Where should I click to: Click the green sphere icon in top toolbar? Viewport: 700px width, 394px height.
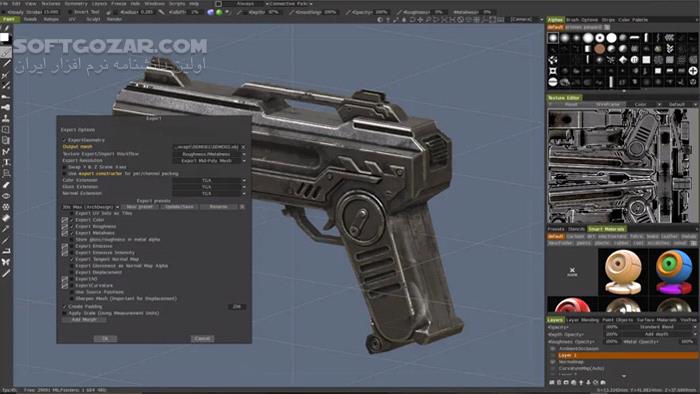tap(219, 12)
